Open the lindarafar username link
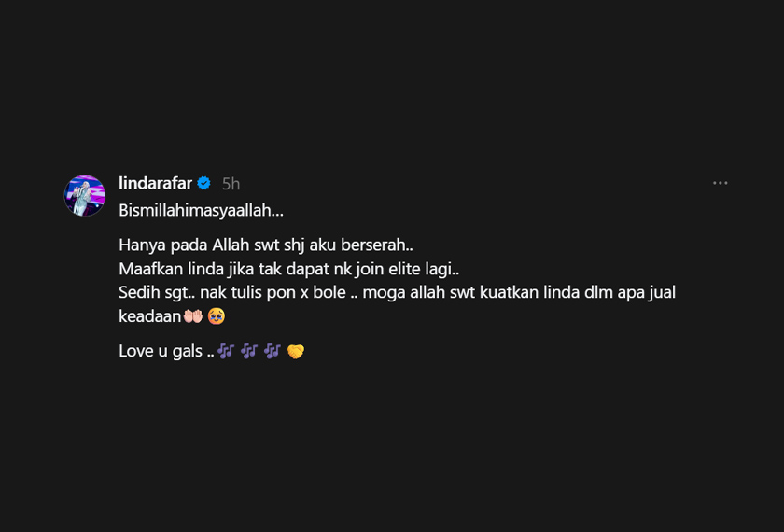784x532 pixels. pyautogui.click(x=155, y=184)
